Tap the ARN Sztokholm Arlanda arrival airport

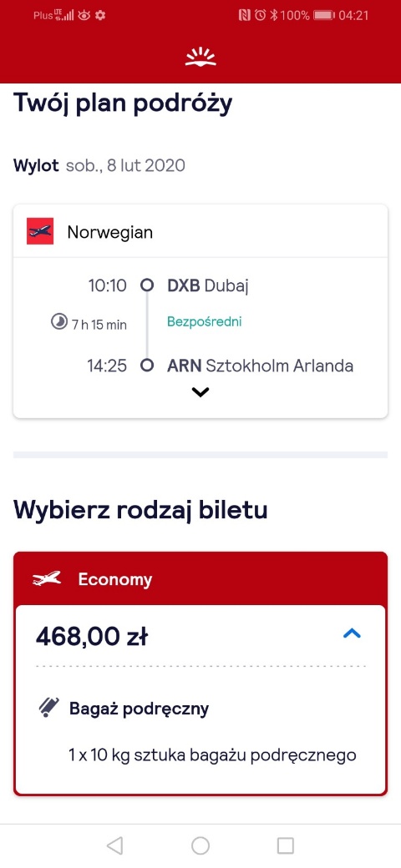pyautogui.click(x=261, y=366)
